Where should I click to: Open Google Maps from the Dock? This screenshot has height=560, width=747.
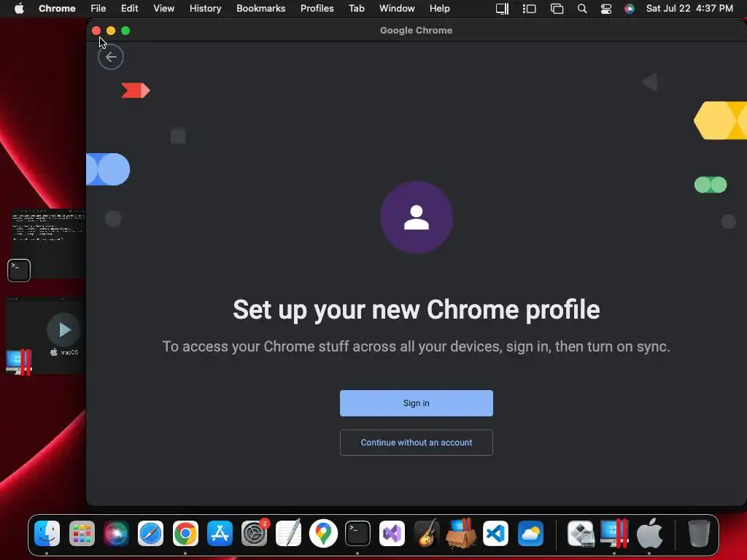(x=323, y=533)
